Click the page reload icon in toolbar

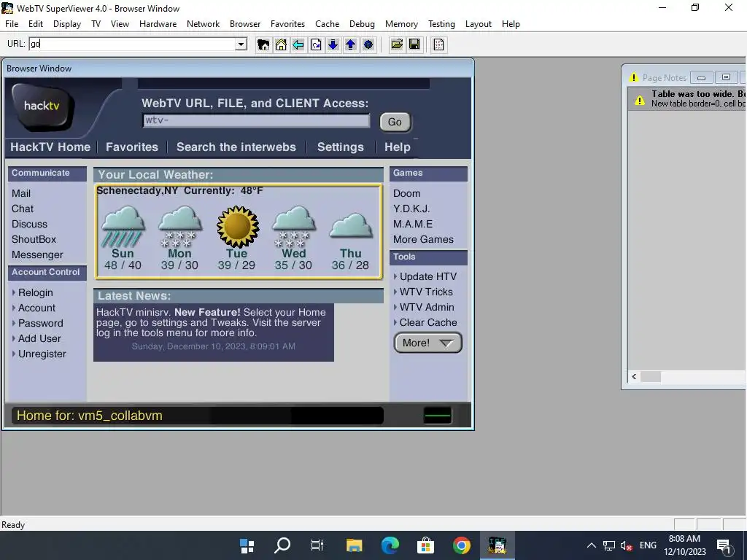pos(316,44)
